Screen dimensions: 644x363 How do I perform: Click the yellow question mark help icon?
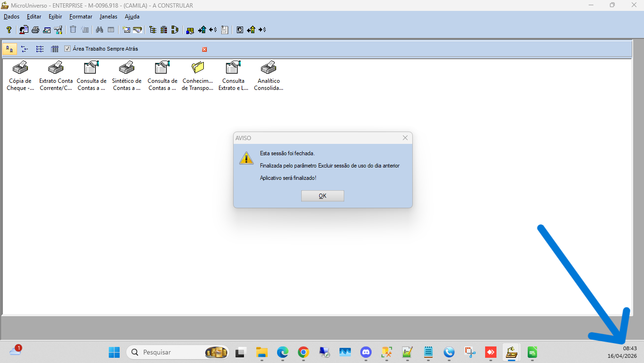9,30
